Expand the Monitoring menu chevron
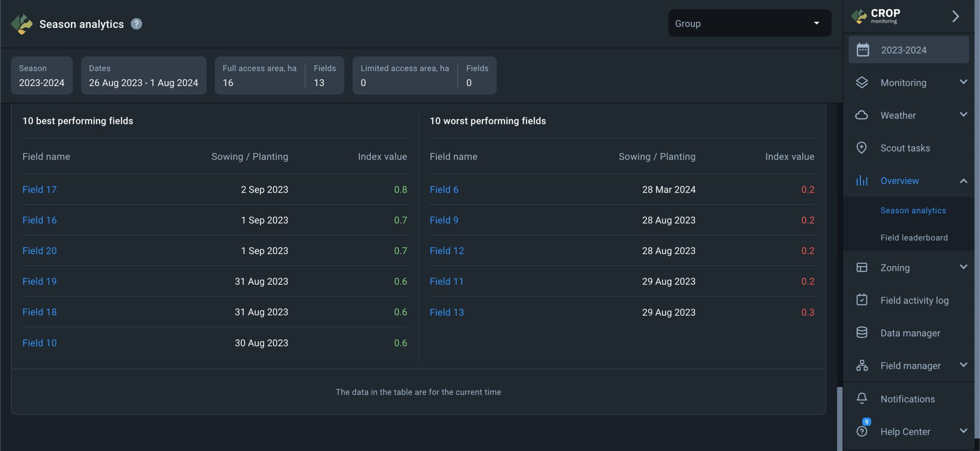The height and width of the screenshot is (451, 980). pos(963,82)
